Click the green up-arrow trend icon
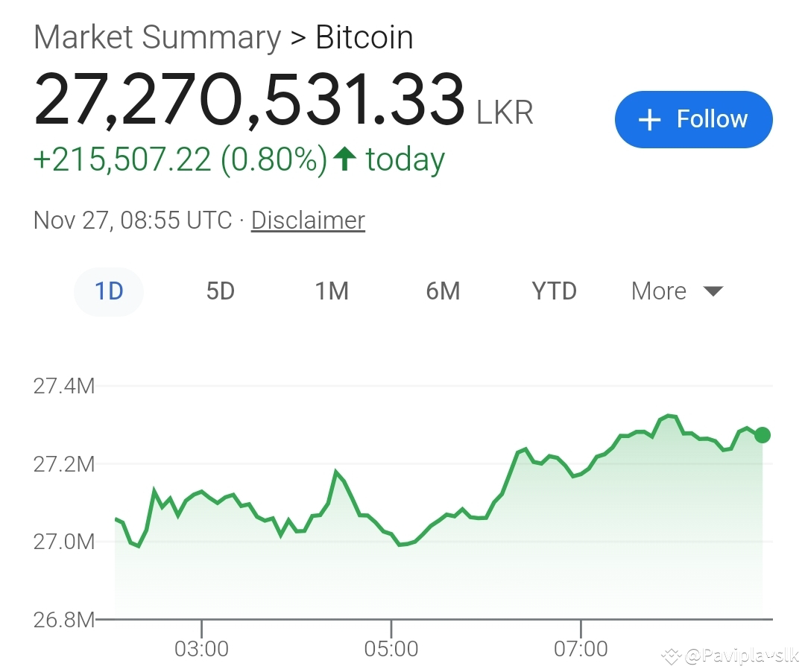The width and height of the screenshot is (805, 672). tap(344, 159)
